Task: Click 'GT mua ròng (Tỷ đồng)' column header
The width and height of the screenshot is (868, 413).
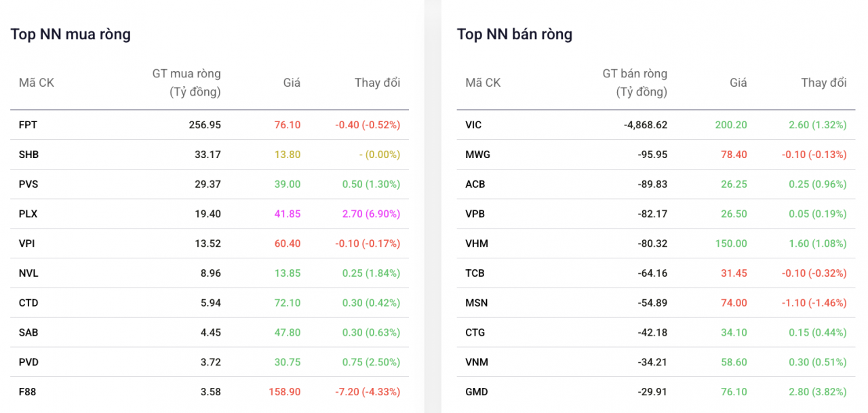Action: click(186, 83)
